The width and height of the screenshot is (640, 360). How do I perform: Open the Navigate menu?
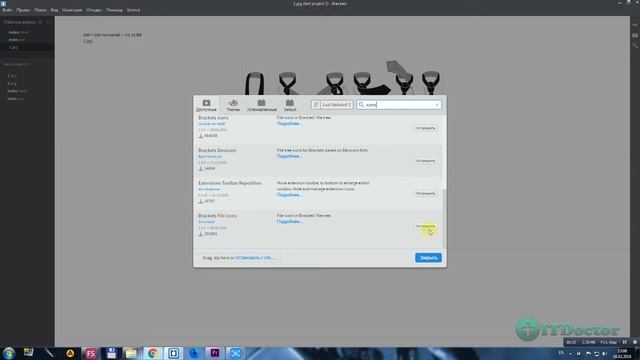coord(72,10)
